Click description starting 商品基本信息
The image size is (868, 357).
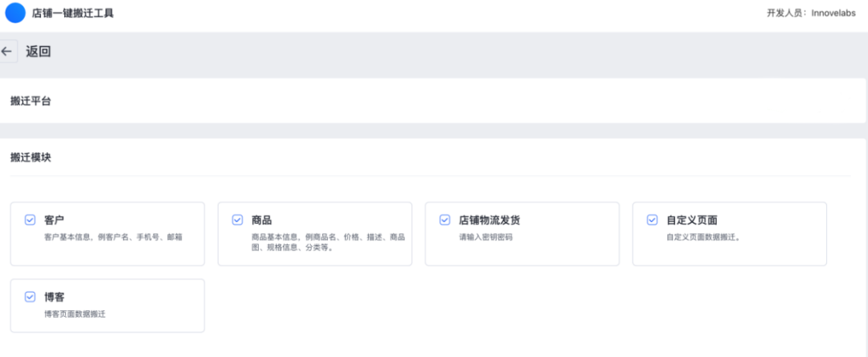328,242
